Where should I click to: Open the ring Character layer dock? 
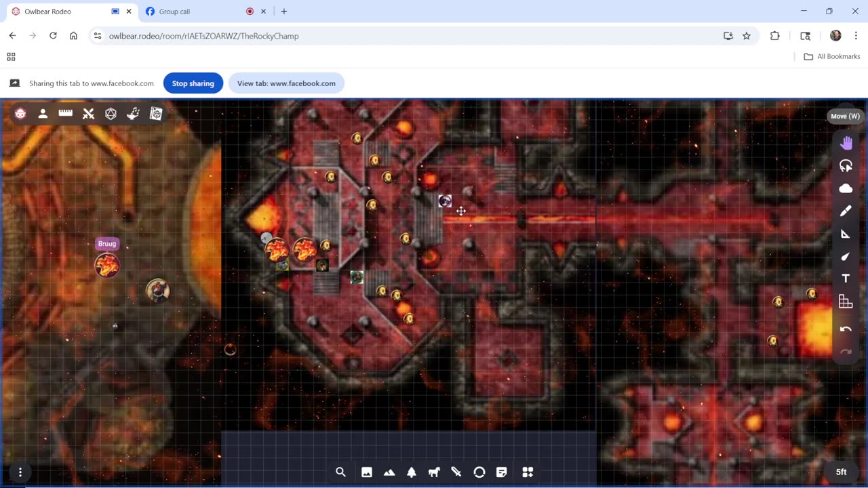click(479, 472)
